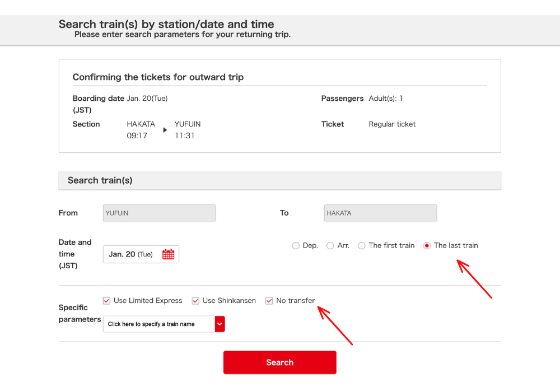The width and height of the screenshot is (560, 392).
Task: Expand the red train name dropdown arrow
Action: click(x=220, y=324)
